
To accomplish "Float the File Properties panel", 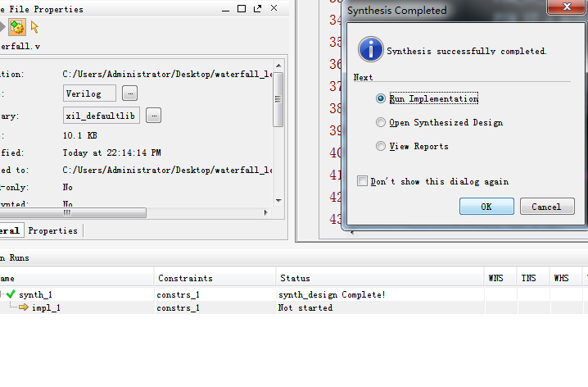I will point(258,8).
